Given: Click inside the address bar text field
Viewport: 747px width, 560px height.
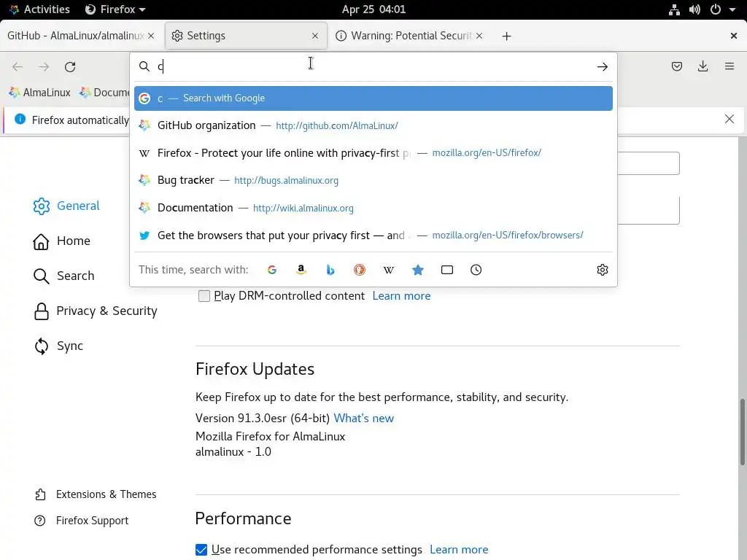Looking at the screenshot, I should click(374, 66).
